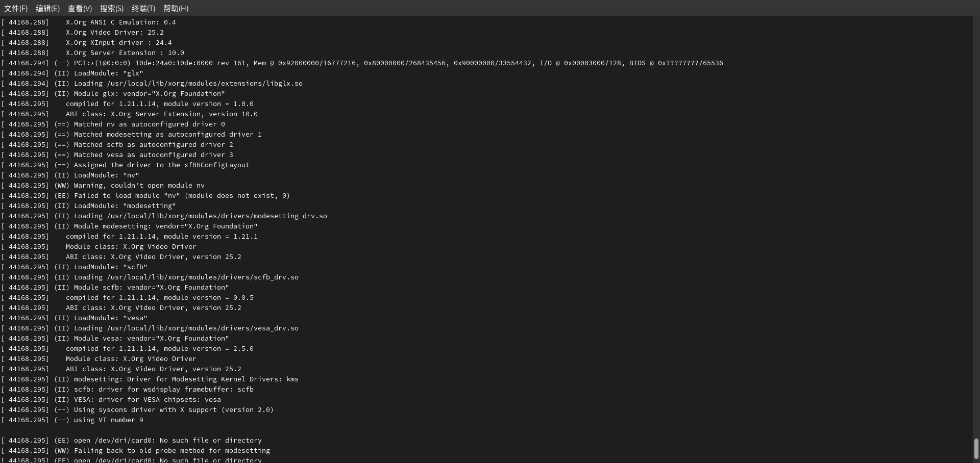Open the 文件(F) menu
This screenshot has height=463, width=980.
16,8
